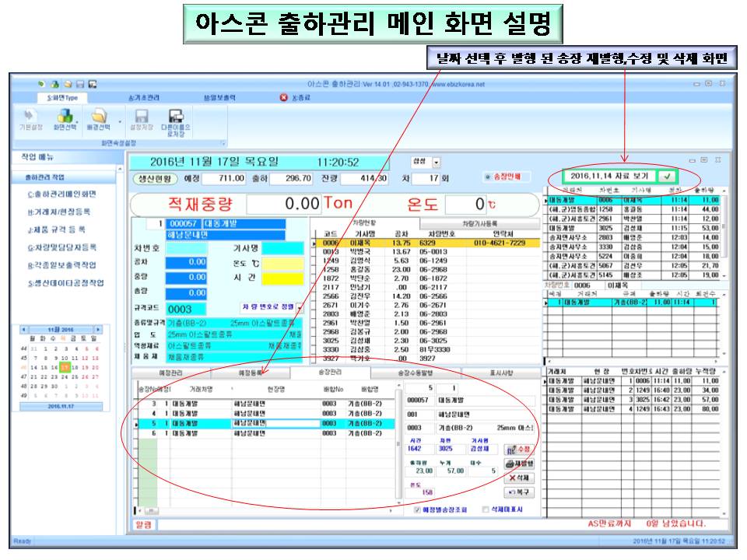Click the 복구 restore button
The width and height of the screenshot is (747, 560).
coord(519,492)
